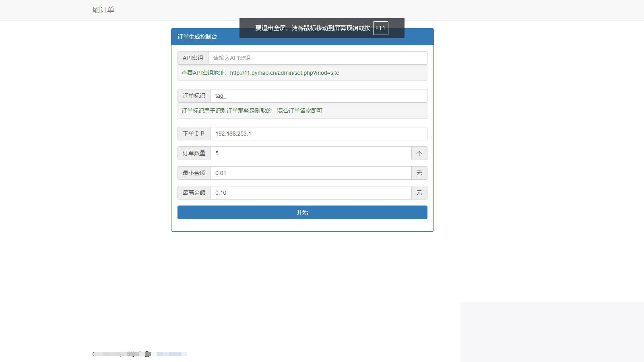Screen dimensions: 644x362
Task: Click the 元 unit label beside 最高金额
Action: point(419,192)
